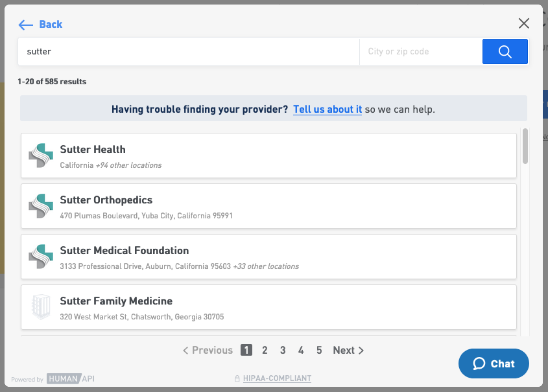Focus the provider search field containing sutter
The height and width of the screenshot is (392, 548).
pyautogui.click(x=189, y=52)
